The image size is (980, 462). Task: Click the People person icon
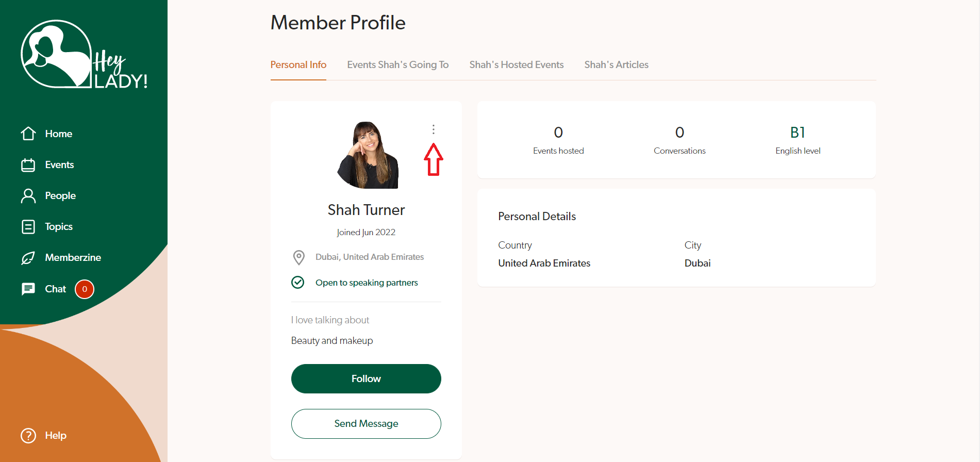[x=28, y=196]
